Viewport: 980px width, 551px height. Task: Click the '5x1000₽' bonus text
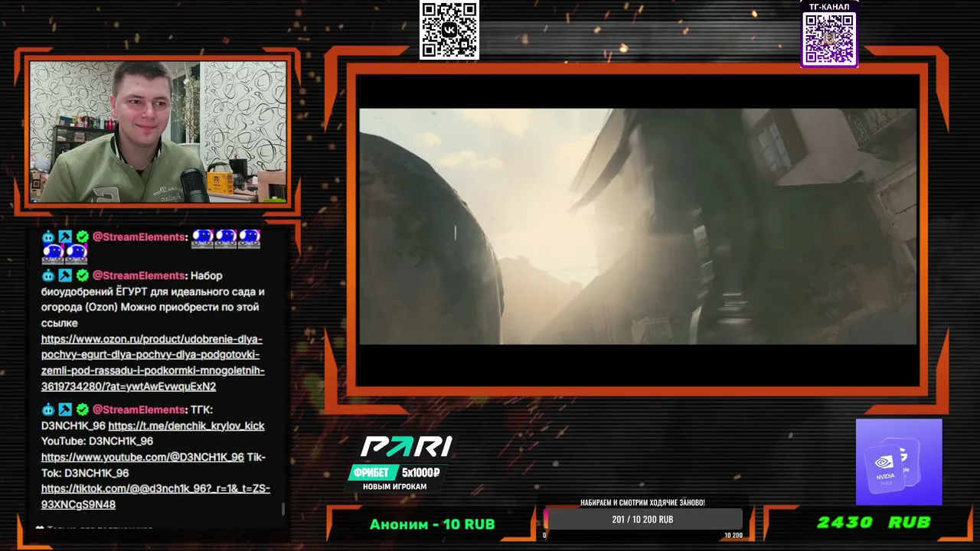(x=421, y=472)
